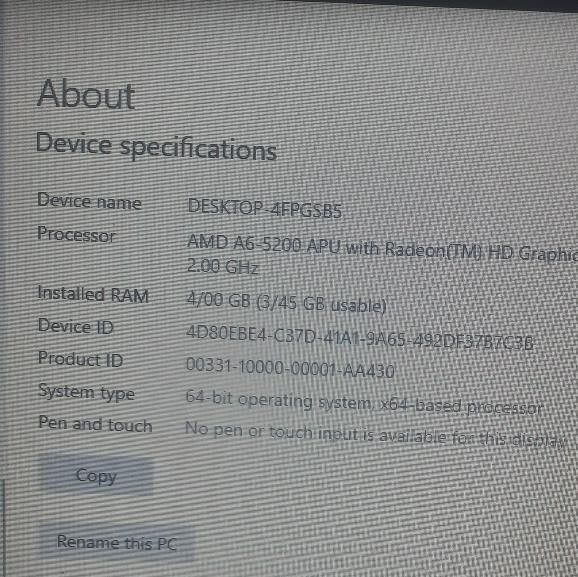578x577 pixels.
Task: Select the Product ID label
Action: 80,359
